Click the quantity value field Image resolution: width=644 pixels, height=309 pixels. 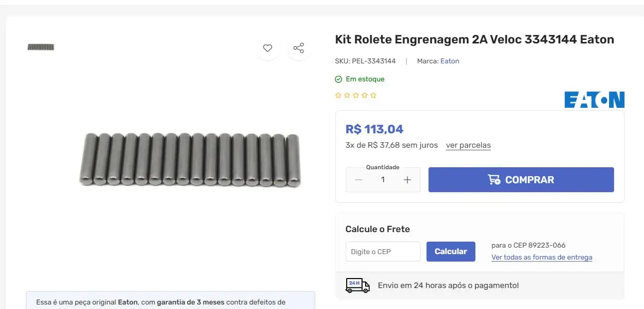pos(383,179)
